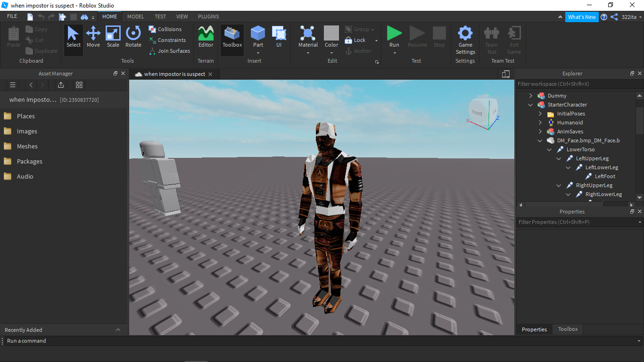Viewport: 644px width, 362px height.
Task: Click the Filter workspace search field
Action: point(580,84)
